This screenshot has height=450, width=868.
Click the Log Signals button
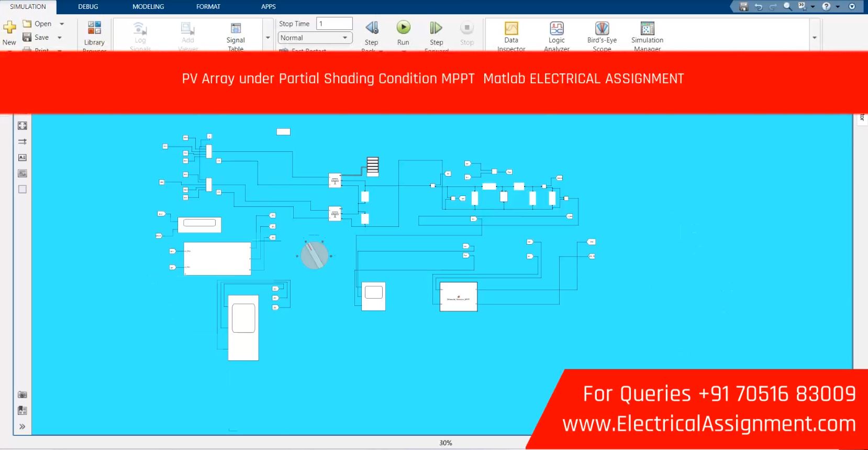click(x=140, y=36)
